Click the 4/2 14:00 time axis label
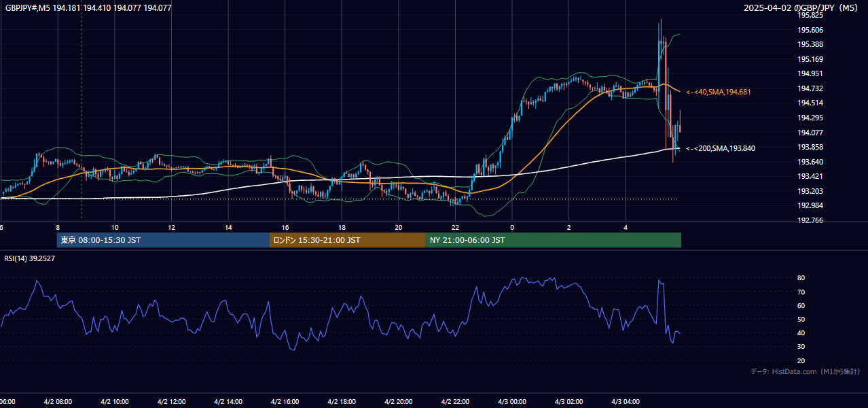 pyautogui.click(x=228, y=402)
